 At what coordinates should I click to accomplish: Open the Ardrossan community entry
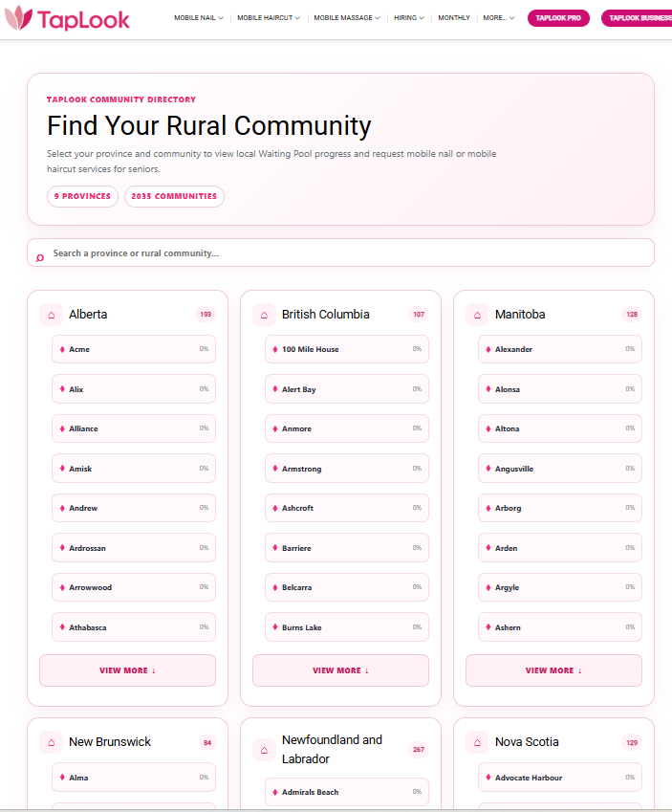[134, 548]
